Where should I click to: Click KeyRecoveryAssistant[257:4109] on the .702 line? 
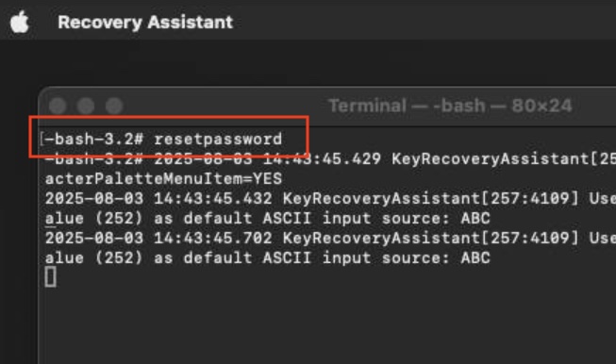(431, 239)
